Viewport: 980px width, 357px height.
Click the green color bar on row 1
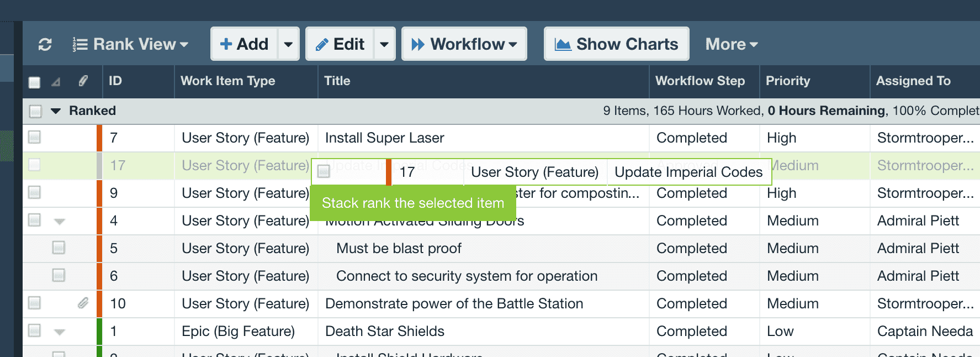click(x=99, y=332)
